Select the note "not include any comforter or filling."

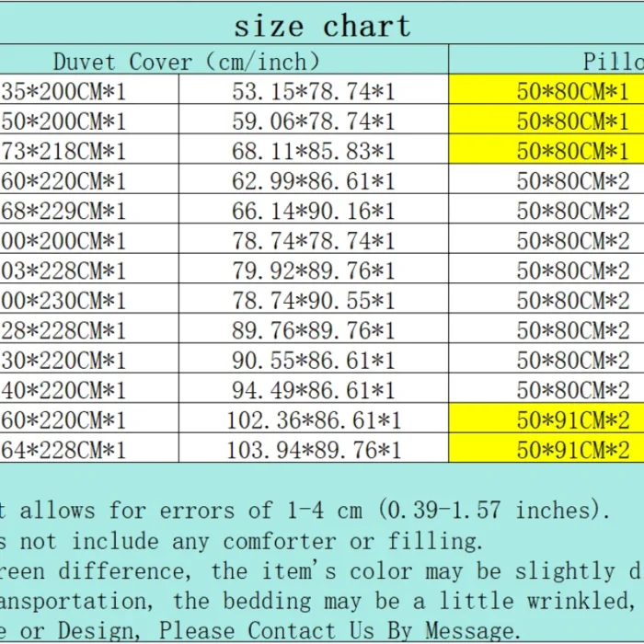(251, 540)
